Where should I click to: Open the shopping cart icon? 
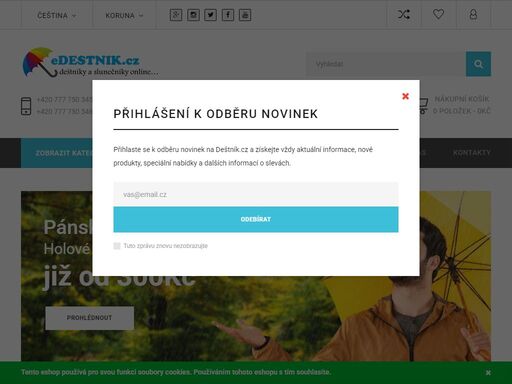[x=423, y=106]
